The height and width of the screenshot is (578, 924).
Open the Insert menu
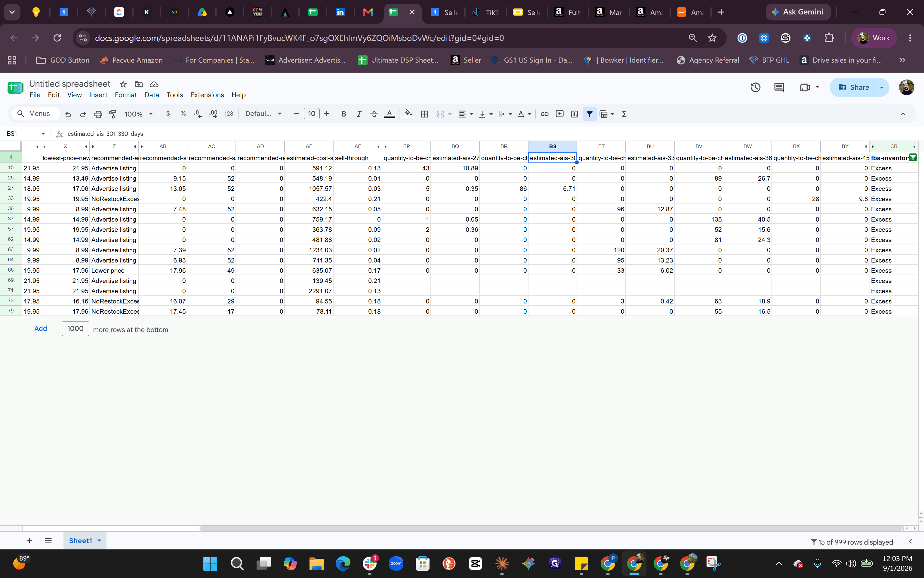[98, 95]
